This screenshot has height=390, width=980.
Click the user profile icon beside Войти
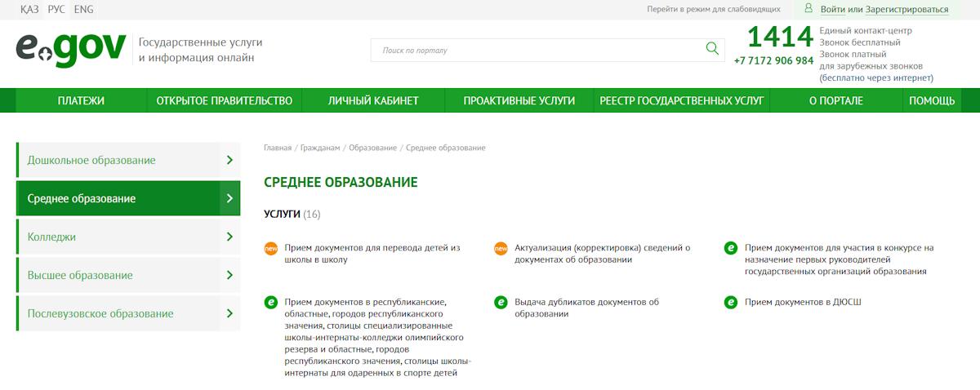pos(808,9)
